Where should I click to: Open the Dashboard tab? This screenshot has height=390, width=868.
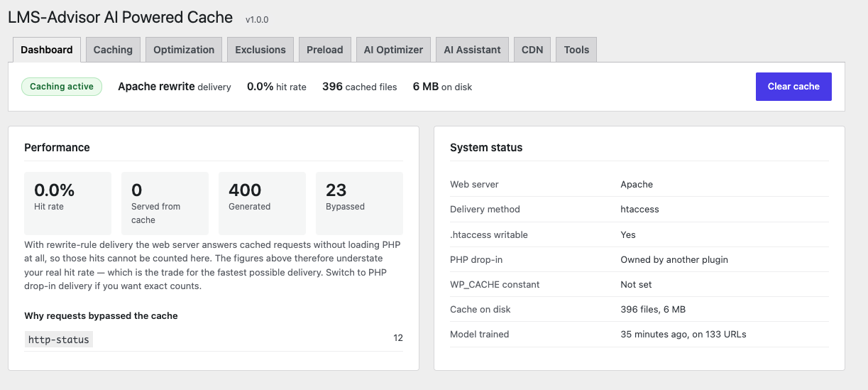tap(47, 50)
